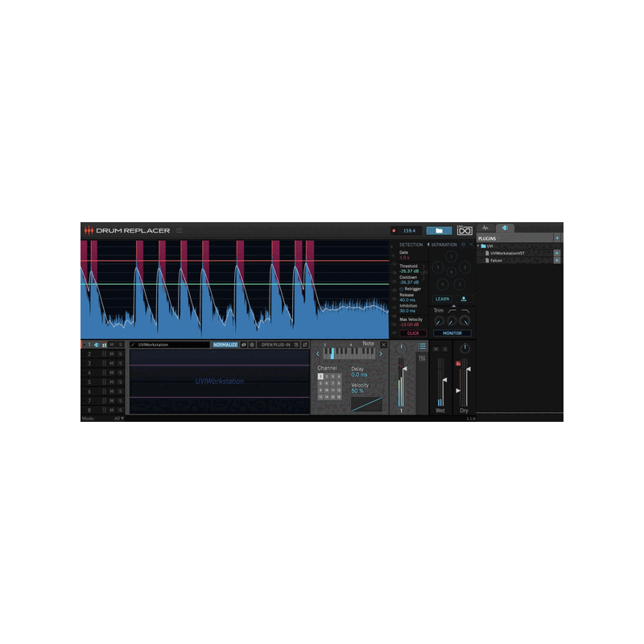Viewport: 644px width, 644px height.
Task: Select layer row 5
Action: (103, 382)
